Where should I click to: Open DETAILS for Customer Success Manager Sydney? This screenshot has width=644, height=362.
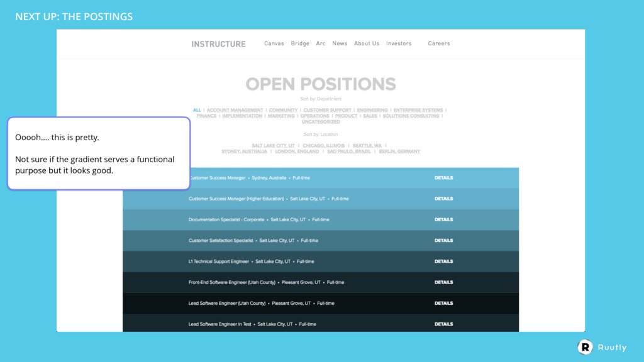point(443,178)
